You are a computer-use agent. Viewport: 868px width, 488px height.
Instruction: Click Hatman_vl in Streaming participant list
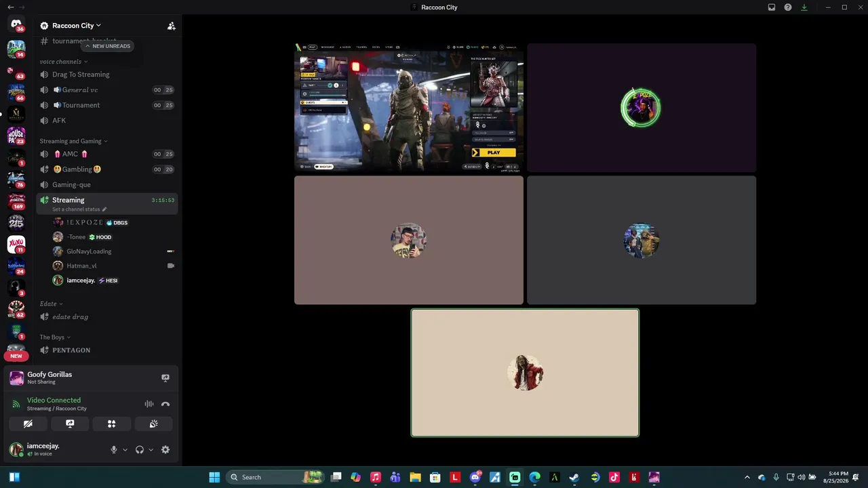click(114, 266)
